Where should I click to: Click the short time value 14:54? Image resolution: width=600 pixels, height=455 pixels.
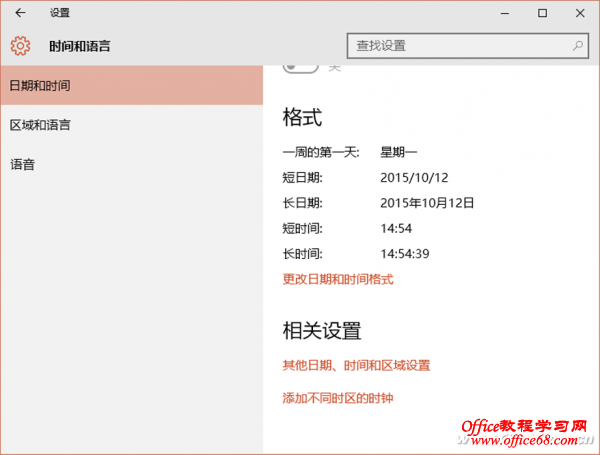click(x=396, y=228)
